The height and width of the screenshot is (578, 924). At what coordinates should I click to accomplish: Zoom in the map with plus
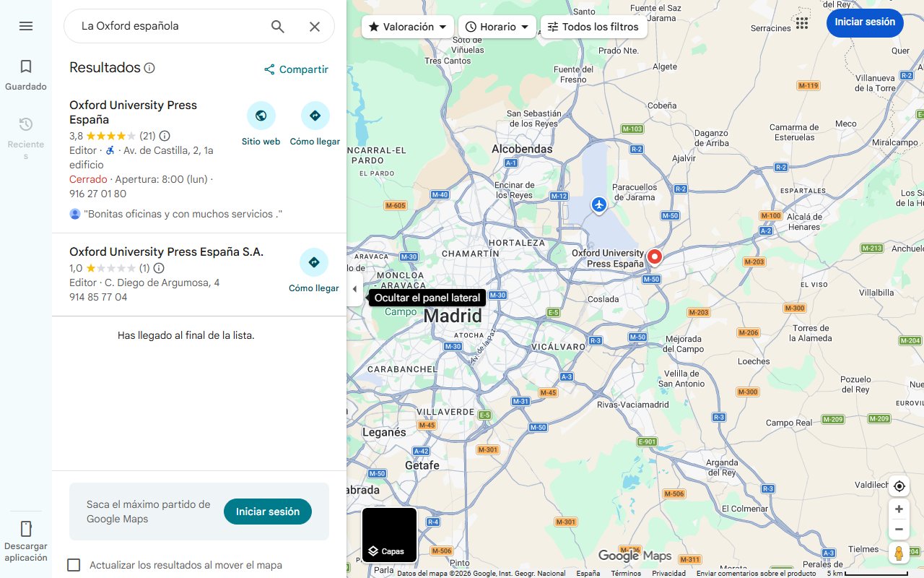coord(899,509)
